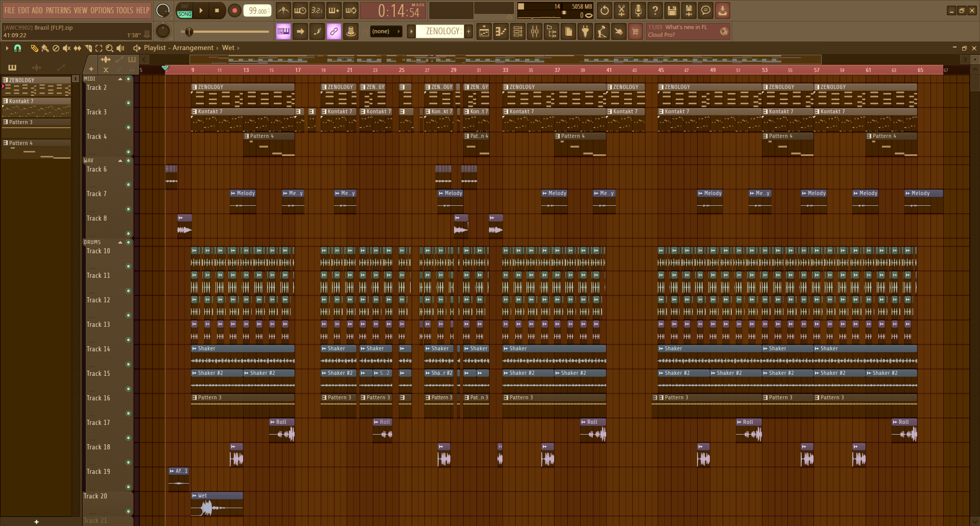Viewport: 980px width, 526px height.
Task: Click the main pitch knob
Action: (163, 31)
